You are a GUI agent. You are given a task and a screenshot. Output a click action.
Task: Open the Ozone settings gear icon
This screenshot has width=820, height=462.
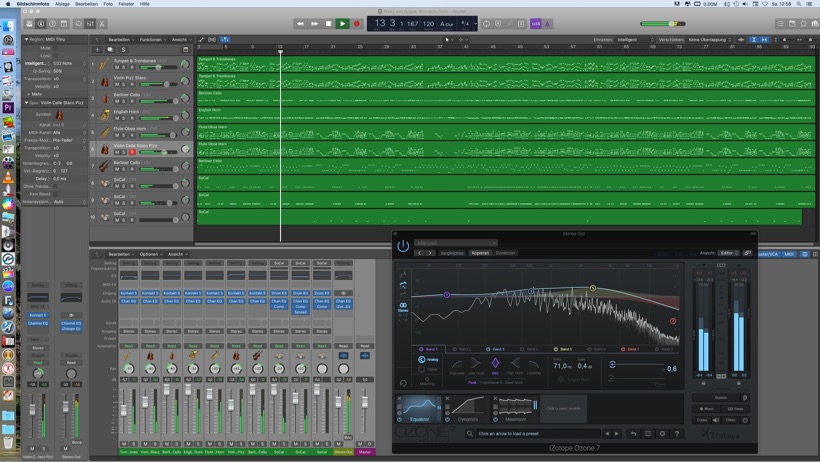click(662, 434)
